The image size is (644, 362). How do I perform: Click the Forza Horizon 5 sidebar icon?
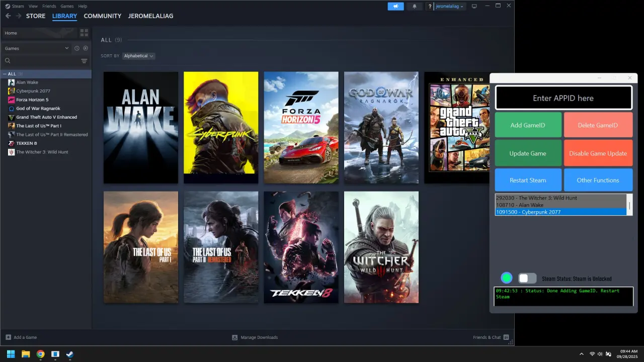[12, 100]
